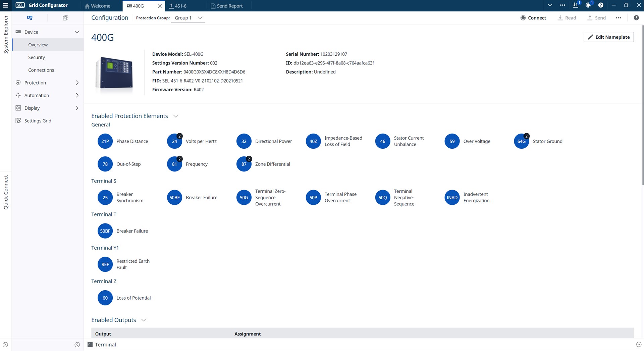Switch to the copy panel icon in the sidebar
This screenshot has height=351, width=644.
click(x=65, y=18)
